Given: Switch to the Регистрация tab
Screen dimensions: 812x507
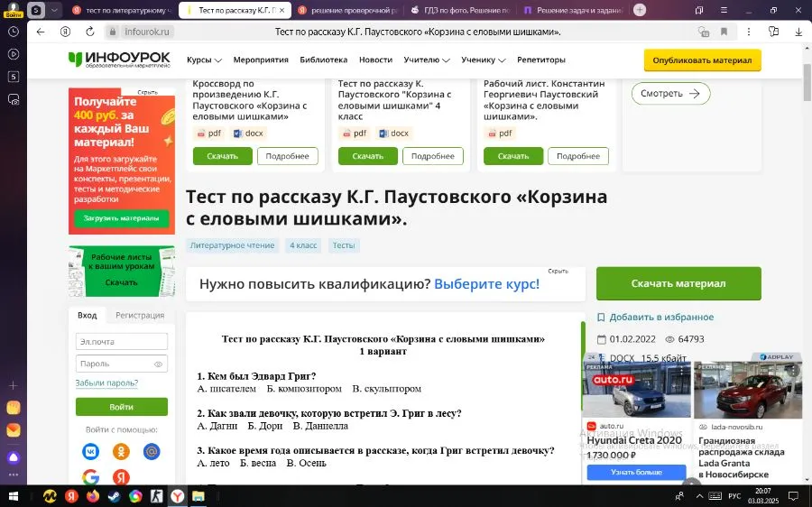Looking at the screenshot, I should [x=140, y=315].
